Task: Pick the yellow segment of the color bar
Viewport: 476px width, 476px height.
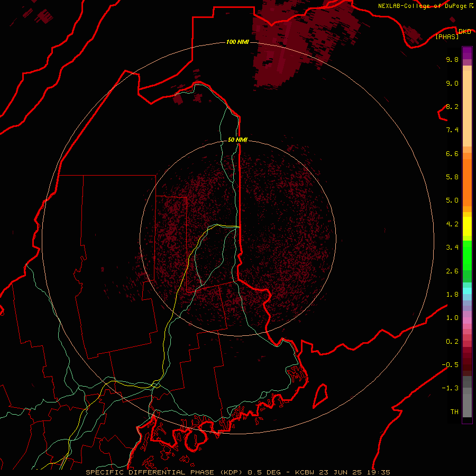Action: click(x=467, y=226)
